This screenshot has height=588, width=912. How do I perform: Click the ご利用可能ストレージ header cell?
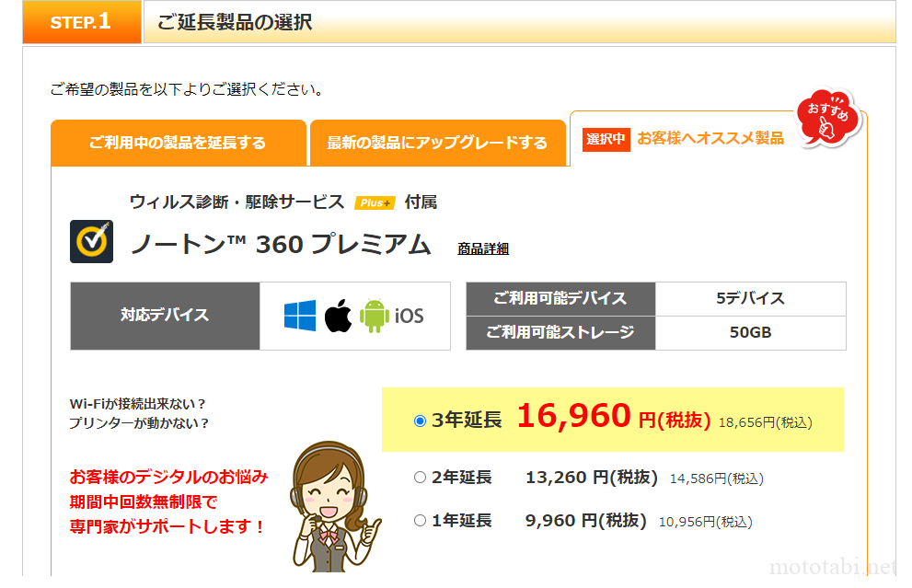point(560,333)
